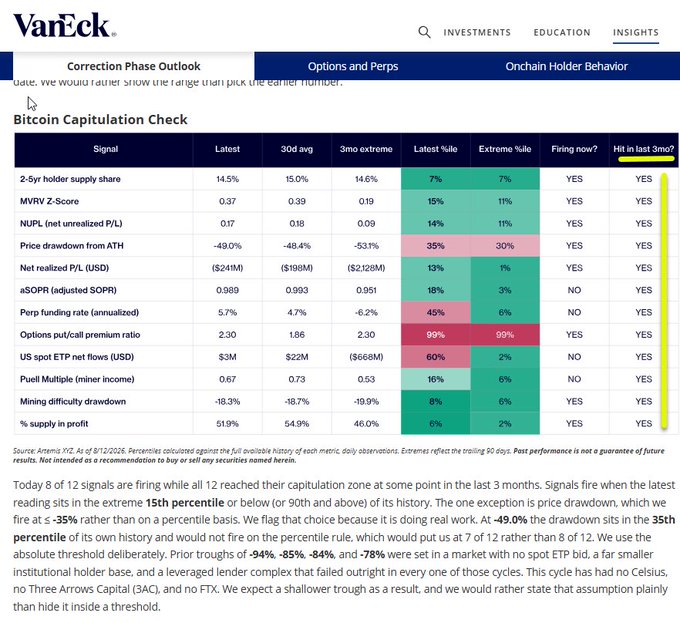
Task: Select the Net realized P/L (USD) label
Action: pyautogui.click(x=64, y=268)
